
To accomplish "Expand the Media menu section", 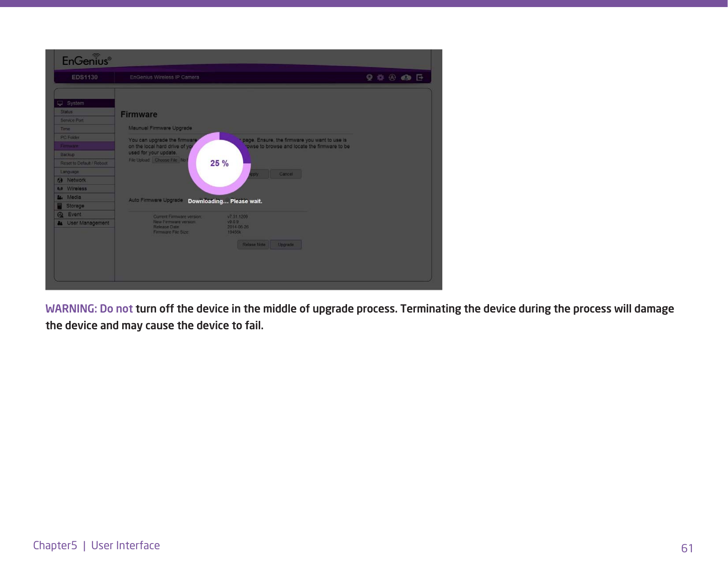I will pos(84,197).
